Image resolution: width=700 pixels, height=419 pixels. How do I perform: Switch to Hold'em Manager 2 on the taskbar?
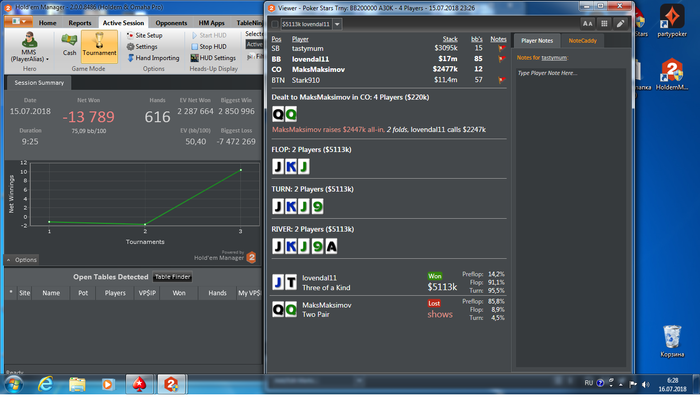pyautogui.click(x=171, y=384)
